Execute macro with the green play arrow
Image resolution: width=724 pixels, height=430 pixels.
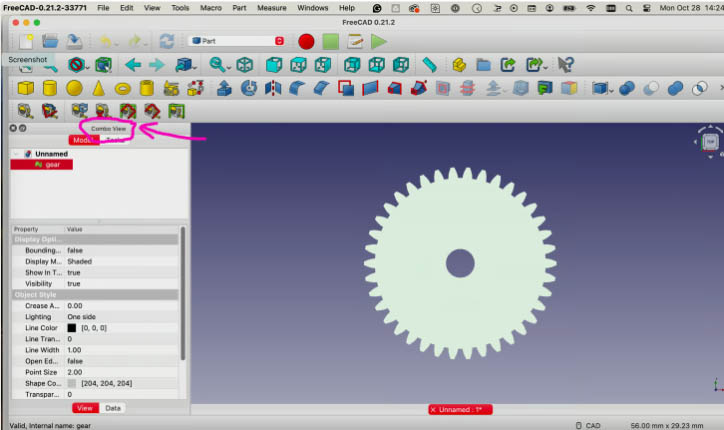click(379, 42)
